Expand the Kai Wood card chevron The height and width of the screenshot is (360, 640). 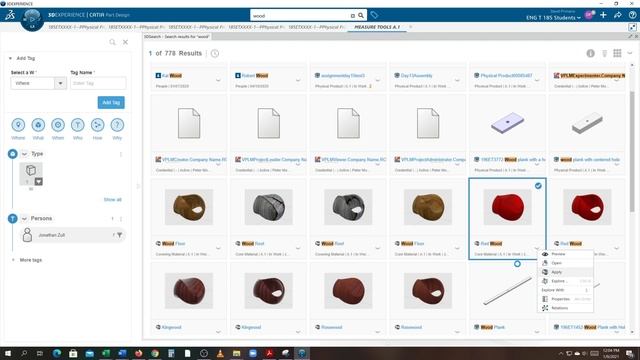pyautogui.click(x=218, y=80)
